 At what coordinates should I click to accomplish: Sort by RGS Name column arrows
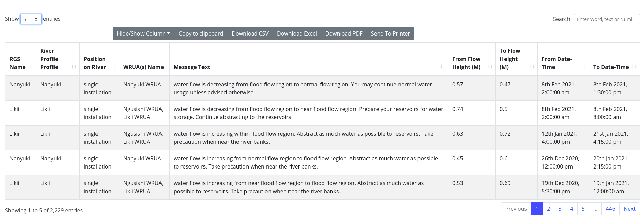point(30,67)
